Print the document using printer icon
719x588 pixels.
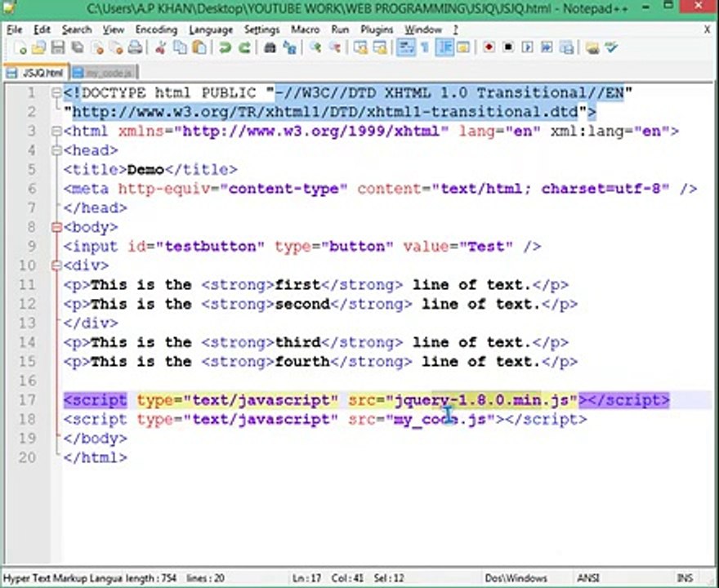pos(136,47)
